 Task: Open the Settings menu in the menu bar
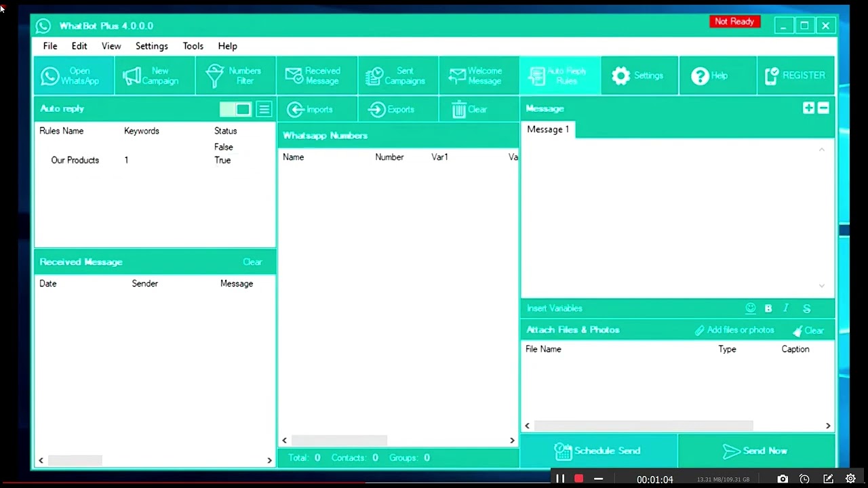[x=152, y=46]
